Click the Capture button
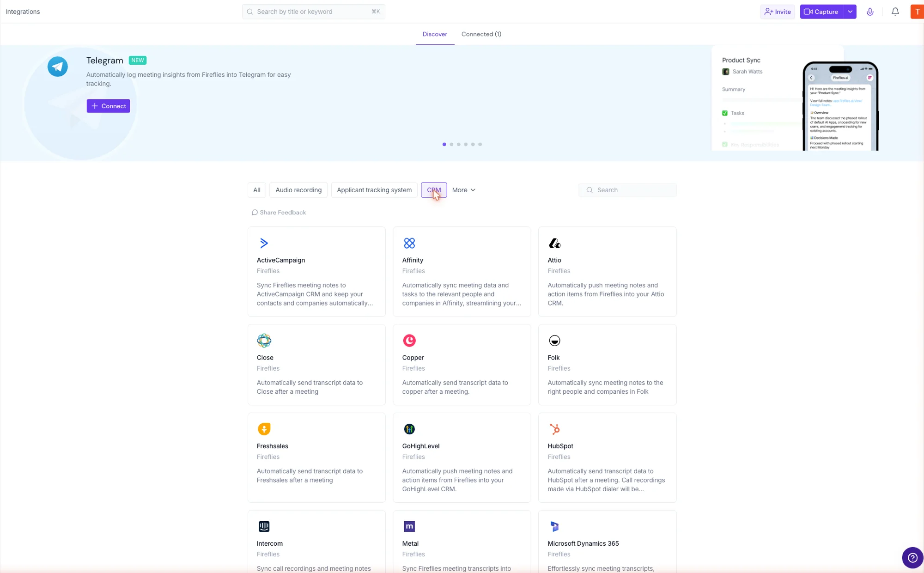 [822, 12]
